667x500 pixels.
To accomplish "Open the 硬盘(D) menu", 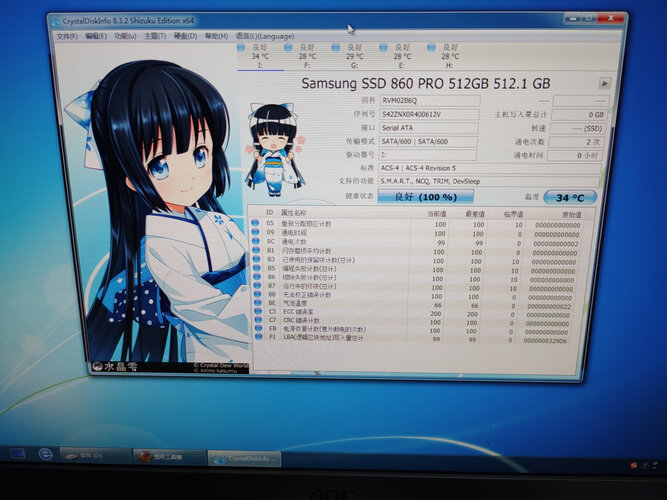I will click(x=185, y=36).
